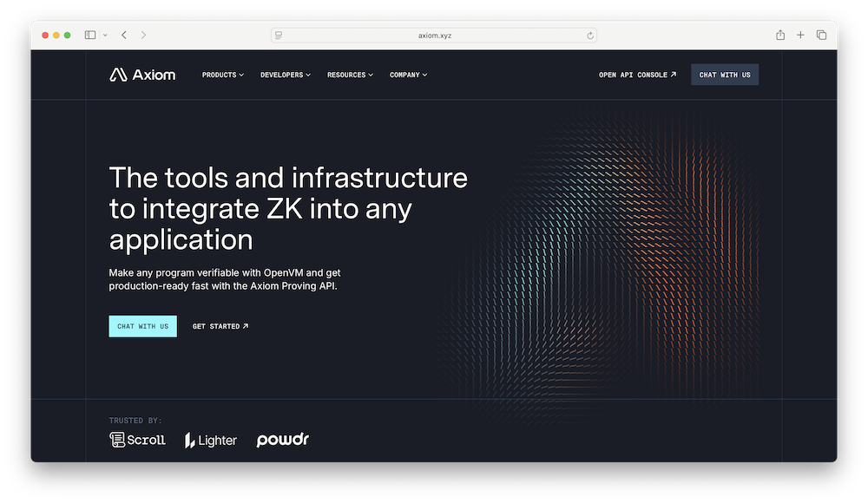Open the Company navigation menu
The width and height of the screenshot is (868, 503).
tap(409, 75)
